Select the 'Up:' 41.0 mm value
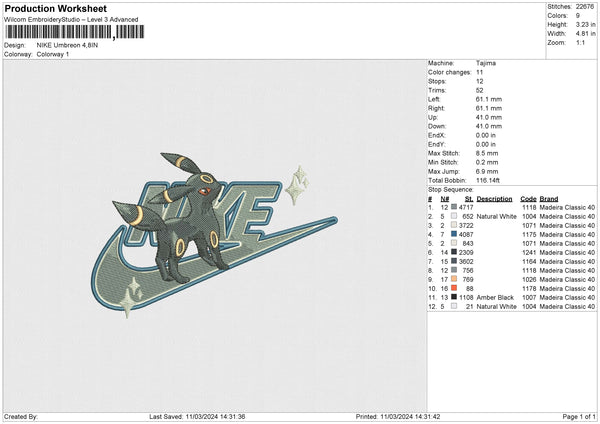This screenshot has width=600, height=424. pos(489,117)
